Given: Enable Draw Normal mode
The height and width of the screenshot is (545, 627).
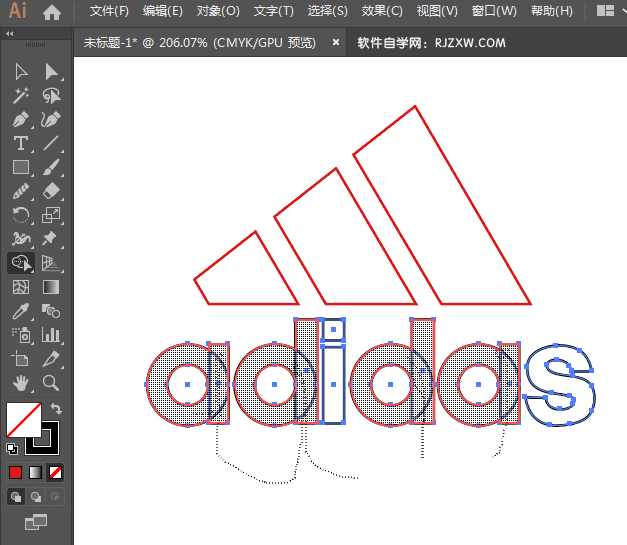Looking at the screenshot, I should click(16, 497).
